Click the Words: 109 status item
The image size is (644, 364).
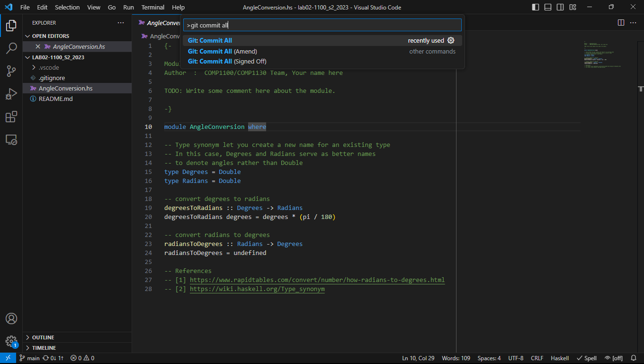tap(456, 358)
